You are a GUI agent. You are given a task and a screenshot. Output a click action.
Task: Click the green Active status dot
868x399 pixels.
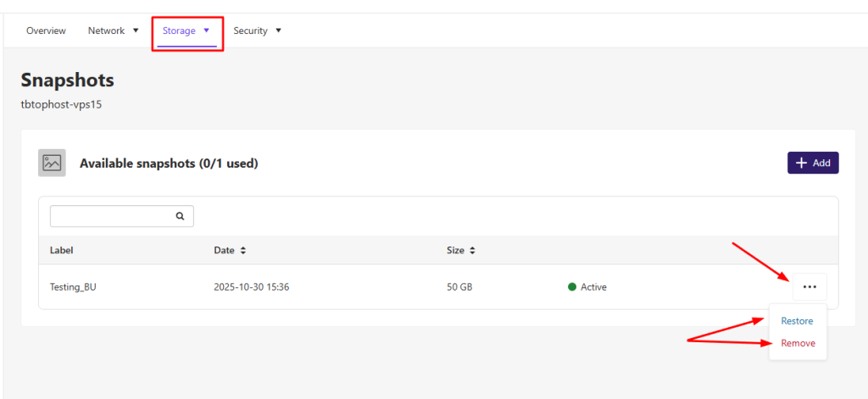point(572,287)
